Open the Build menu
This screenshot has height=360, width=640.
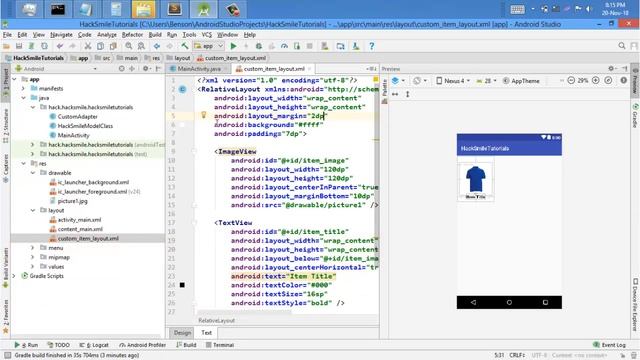point(155,35)
